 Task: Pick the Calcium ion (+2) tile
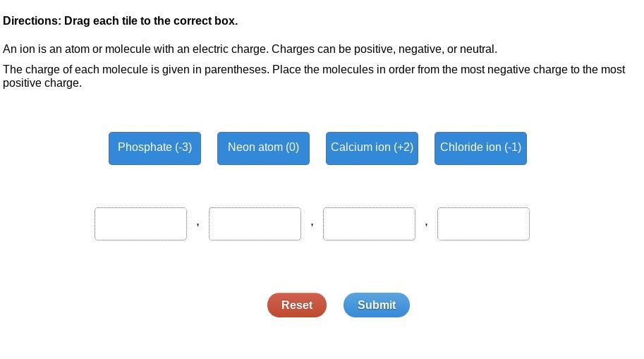372,148
